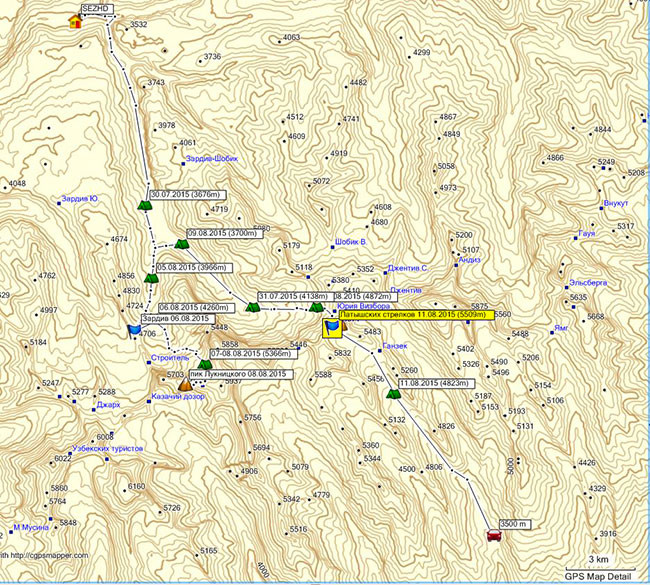This screenshot has height=585, width=650.
Task: Click the 30.07.2015 (3676m) label
Action: coord(188,194)
